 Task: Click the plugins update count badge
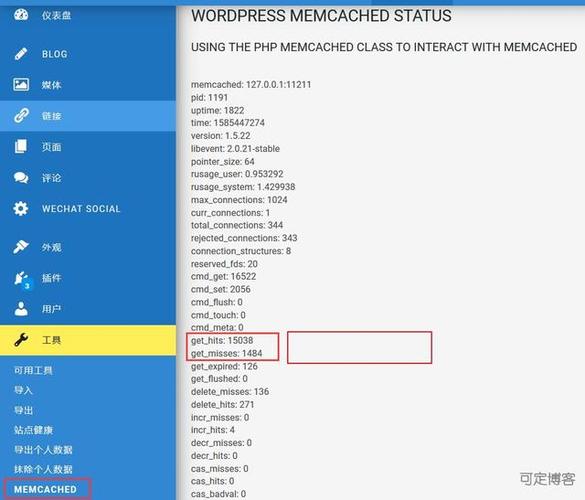click(x=27, y=285)
